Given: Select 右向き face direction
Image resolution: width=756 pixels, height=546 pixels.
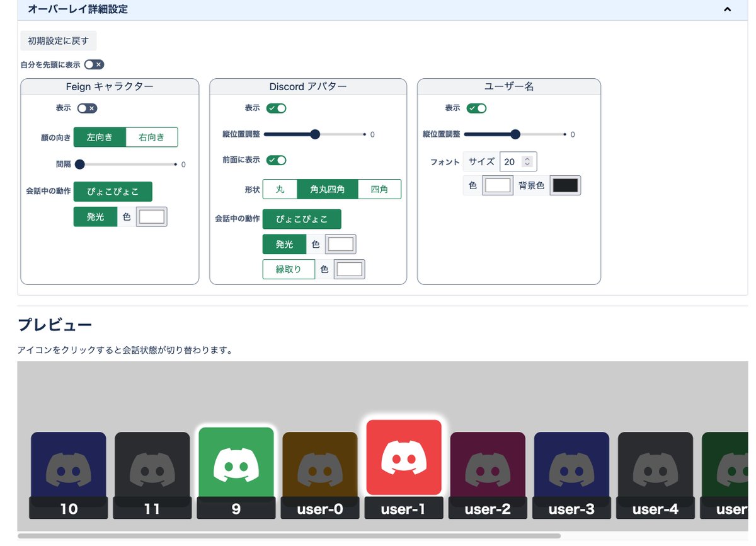Looking at the screenshot, I should [x=152, y=137].
